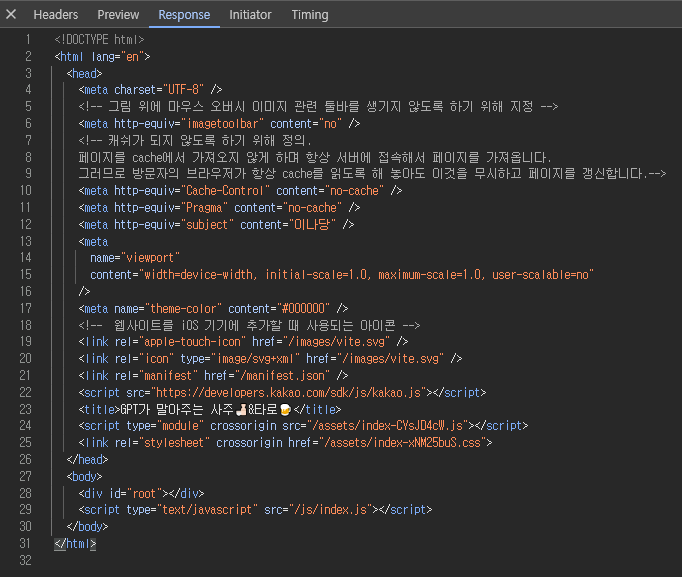Screen dimensions: 682x577
Task: Click the image/svg+xml icon link line
Action: 270,359
